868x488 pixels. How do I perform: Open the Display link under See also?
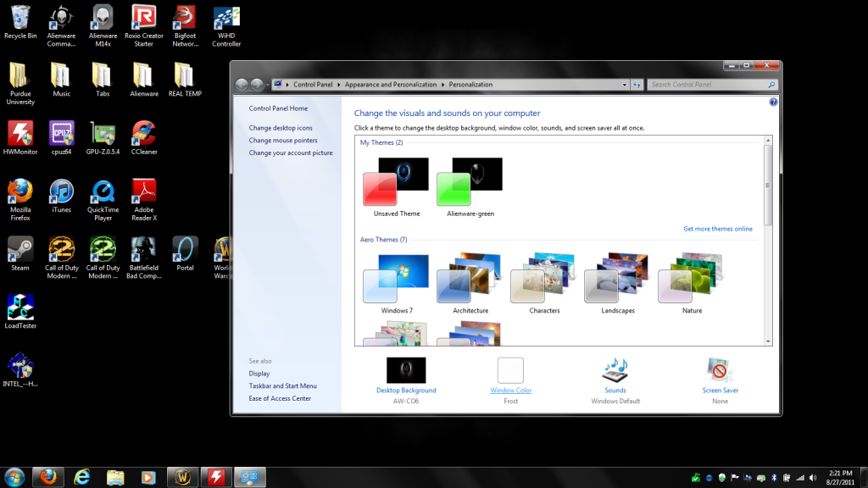point(259,374)
